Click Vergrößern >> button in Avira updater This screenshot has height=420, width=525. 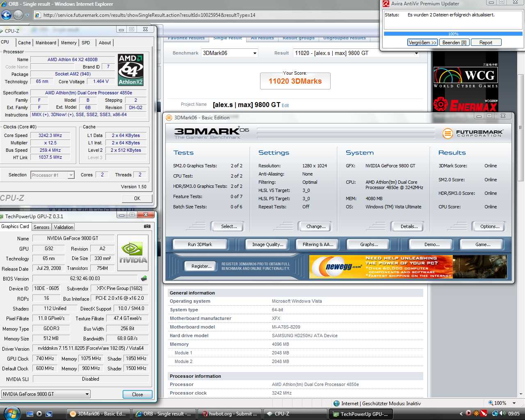(x=422, y=43)
